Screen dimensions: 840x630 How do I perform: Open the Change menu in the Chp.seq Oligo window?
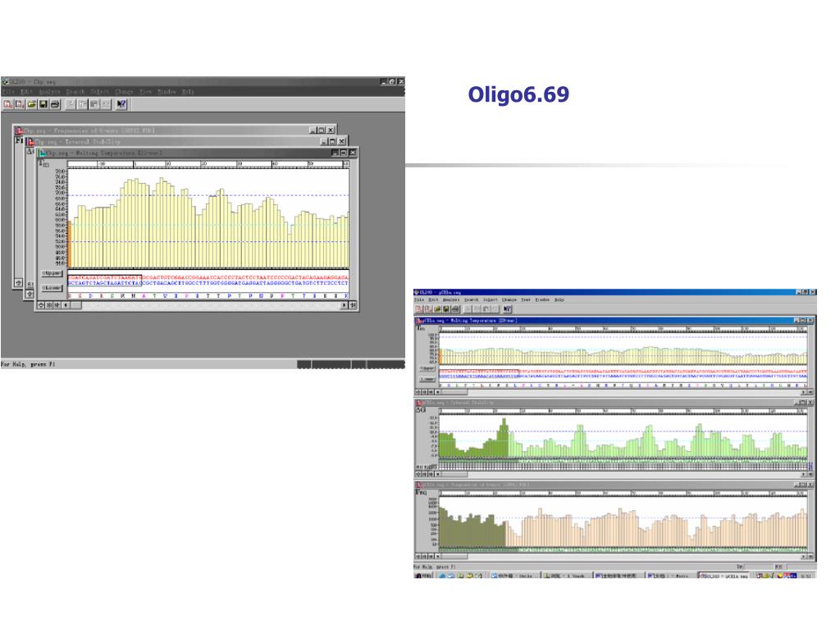tap(124, 92)
